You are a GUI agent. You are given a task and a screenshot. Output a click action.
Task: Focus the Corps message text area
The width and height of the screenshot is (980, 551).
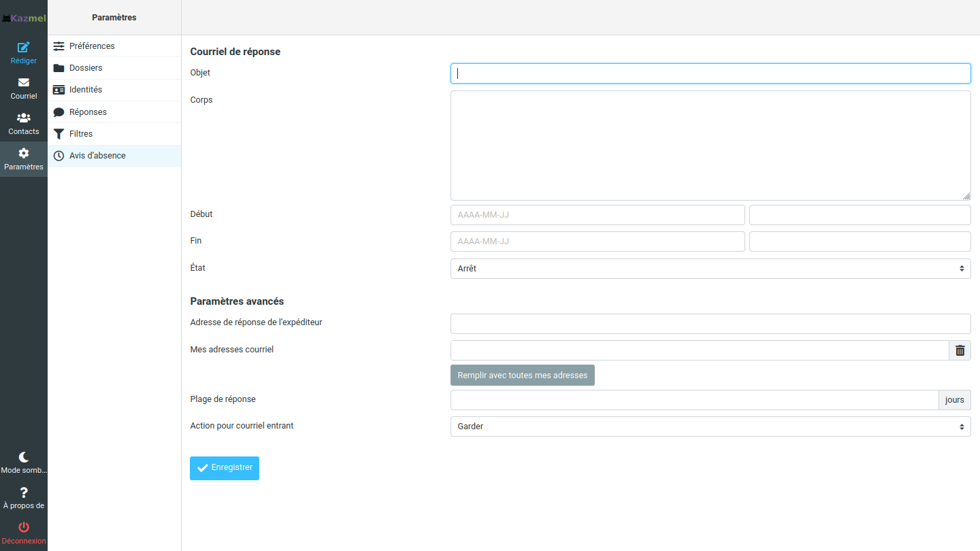point(710,146)
